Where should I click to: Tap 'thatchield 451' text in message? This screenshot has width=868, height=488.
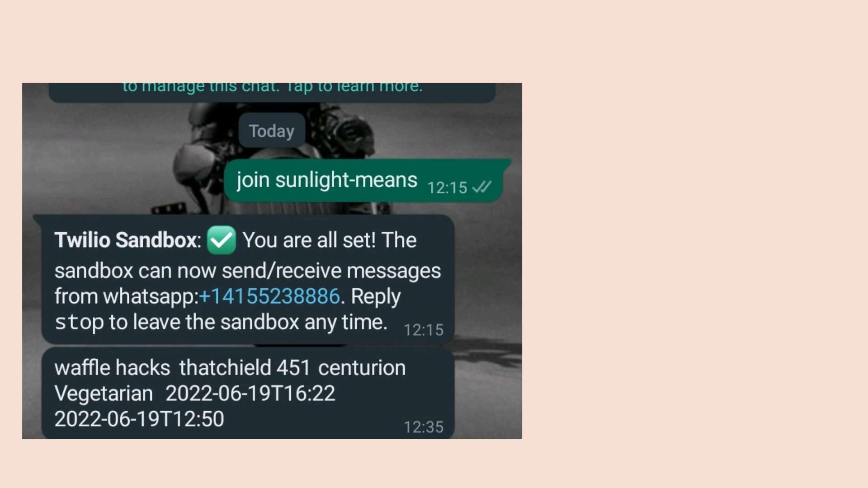point(245,367)
